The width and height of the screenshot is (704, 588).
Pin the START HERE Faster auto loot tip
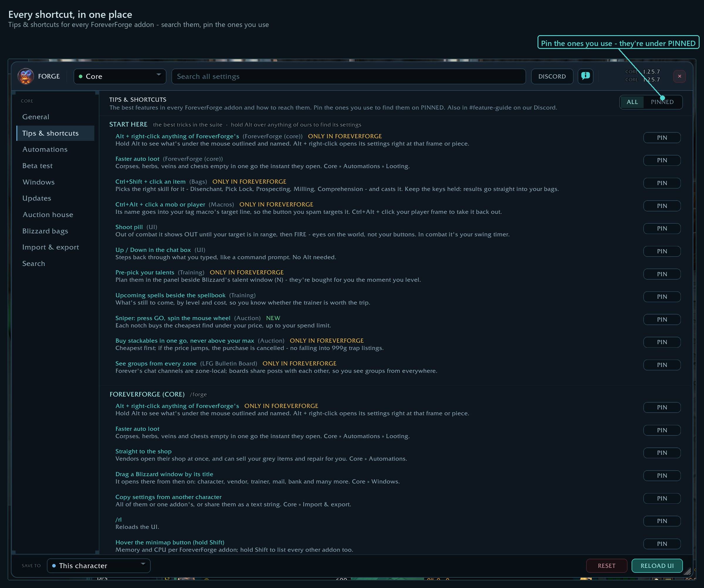[662, 160]
